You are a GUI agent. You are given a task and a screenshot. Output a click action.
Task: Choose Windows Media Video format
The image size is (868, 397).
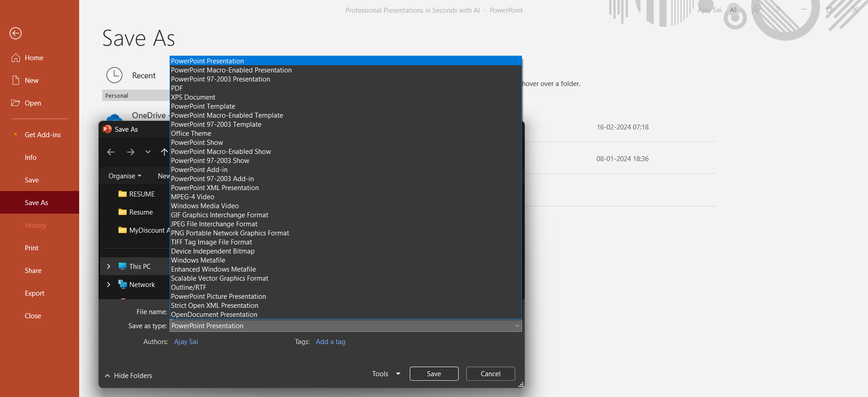(346, 206)
